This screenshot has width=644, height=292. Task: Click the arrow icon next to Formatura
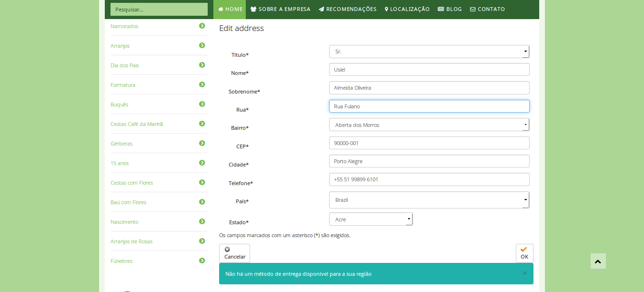202,84
